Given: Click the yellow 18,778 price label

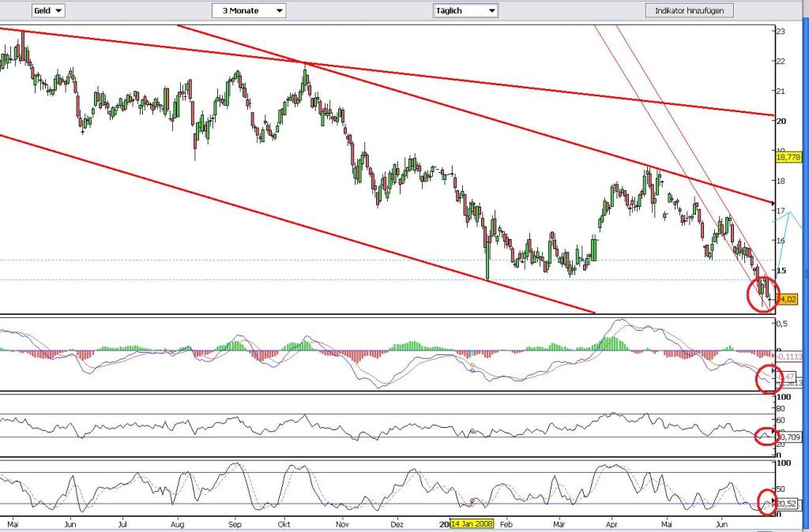Looking at the screenshot, I should point(789,157).
